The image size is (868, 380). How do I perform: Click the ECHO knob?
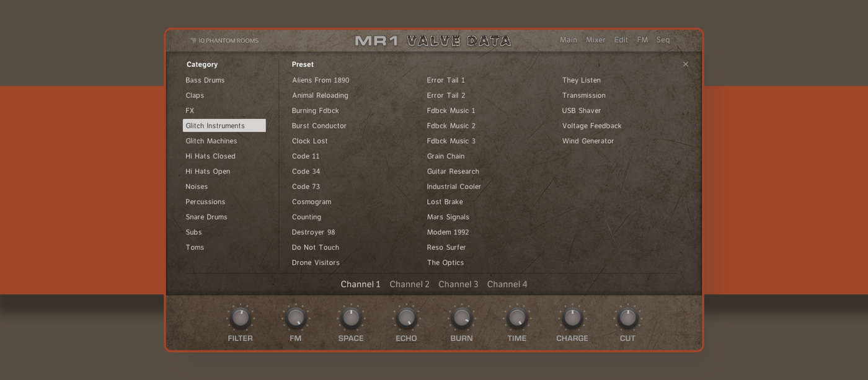406,318
